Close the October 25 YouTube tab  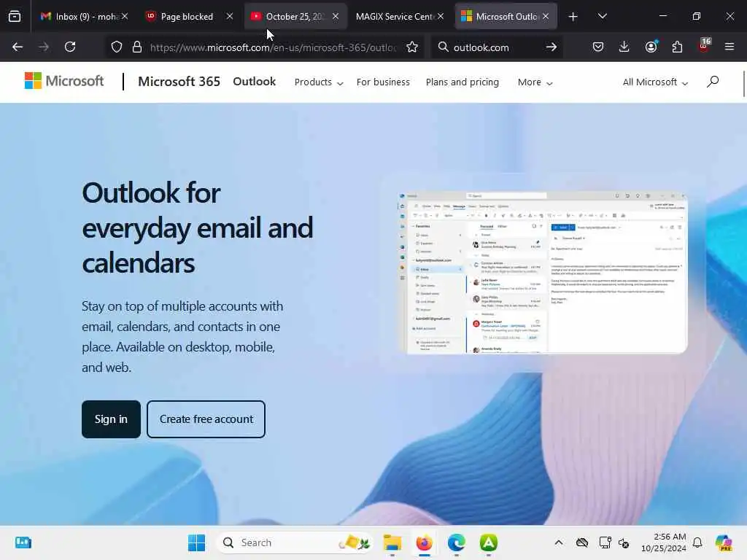click(336, 16)
